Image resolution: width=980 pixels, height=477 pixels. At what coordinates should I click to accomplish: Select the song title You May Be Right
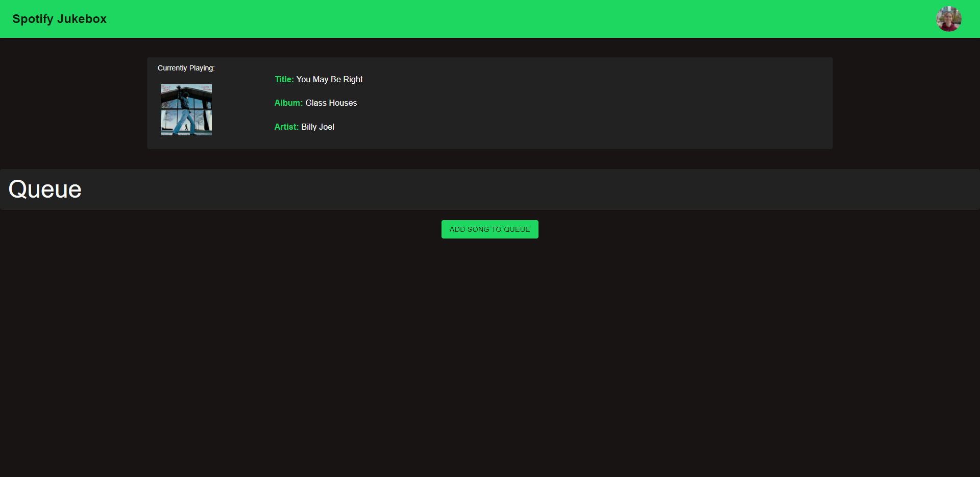(x=329, y=79)
